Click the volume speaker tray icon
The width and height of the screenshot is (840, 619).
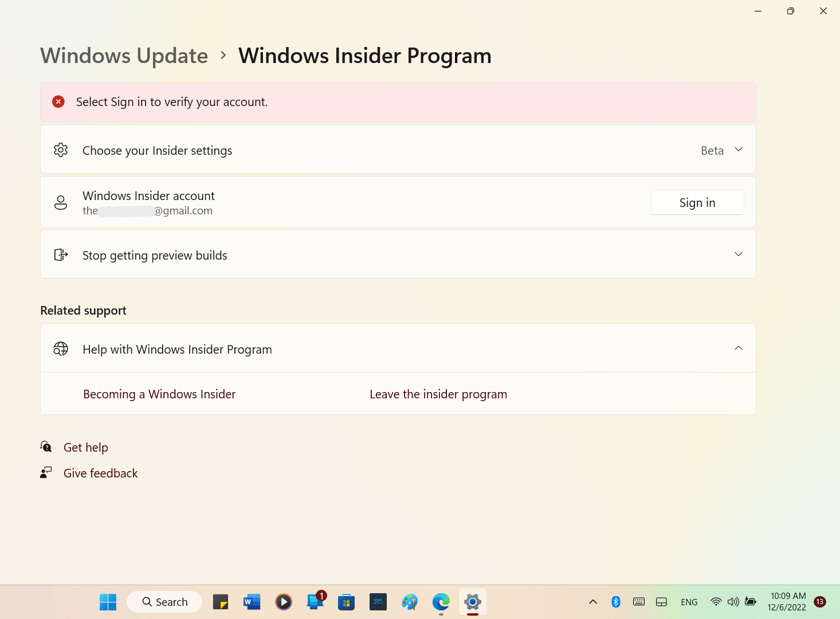coord(733,602)
